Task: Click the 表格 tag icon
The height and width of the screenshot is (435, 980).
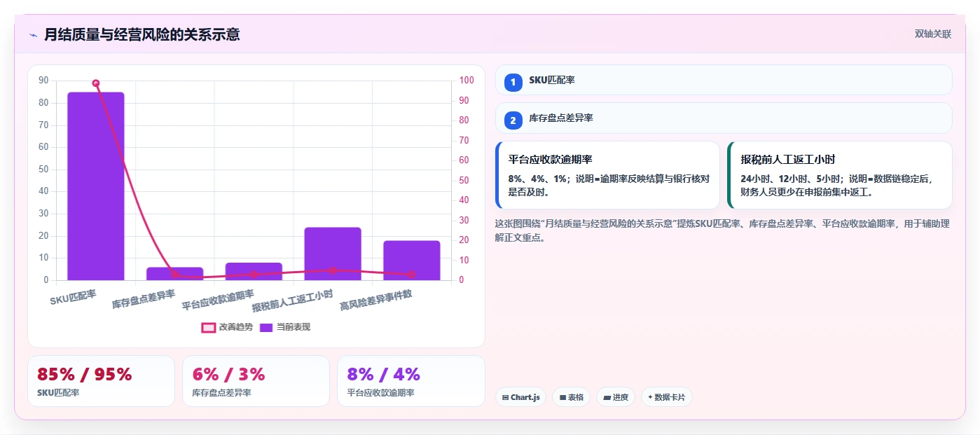Action: pyautogui.click(x=563, y=397)
